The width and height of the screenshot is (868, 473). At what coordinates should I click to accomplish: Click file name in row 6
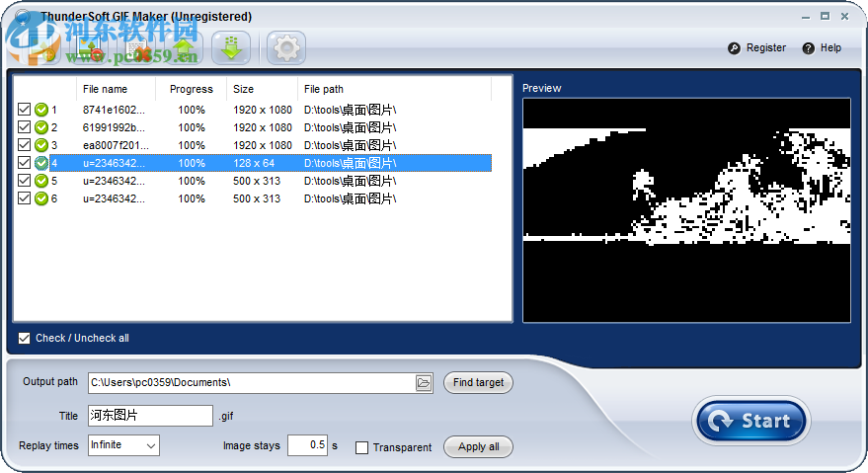(x=114, y=198)
